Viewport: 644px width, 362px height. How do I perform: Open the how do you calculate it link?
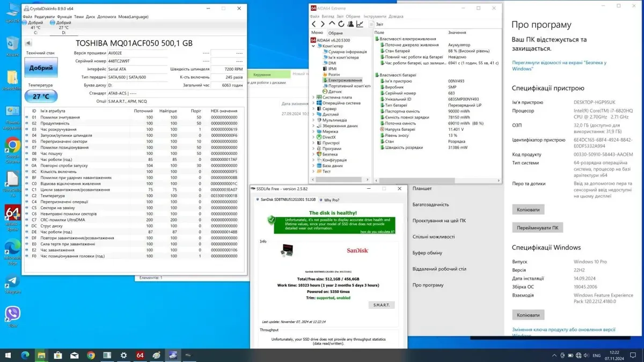tap(377, 232)
